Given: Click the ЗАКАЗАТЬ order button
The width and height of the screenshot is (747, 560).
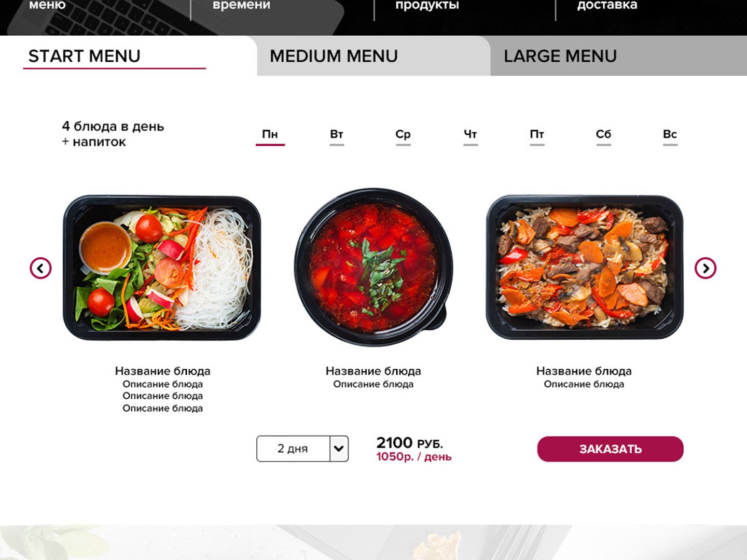Looking at the screenshot, I should [x=610, y=449].
